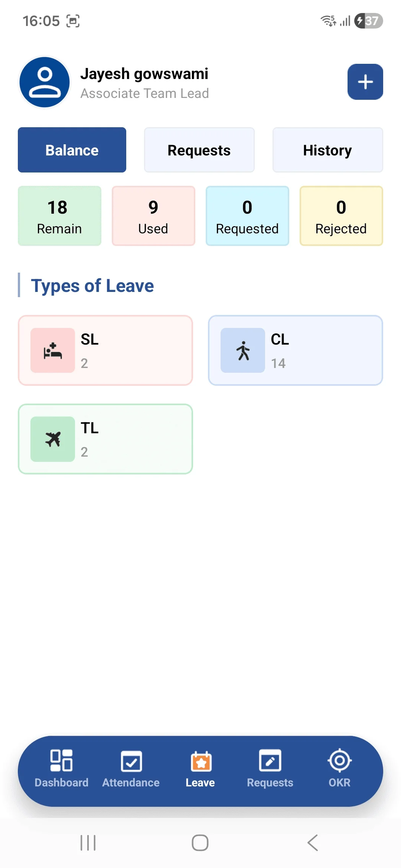
Task: Open the 0 Requested summary card
Action: click(x=247, y=216)
